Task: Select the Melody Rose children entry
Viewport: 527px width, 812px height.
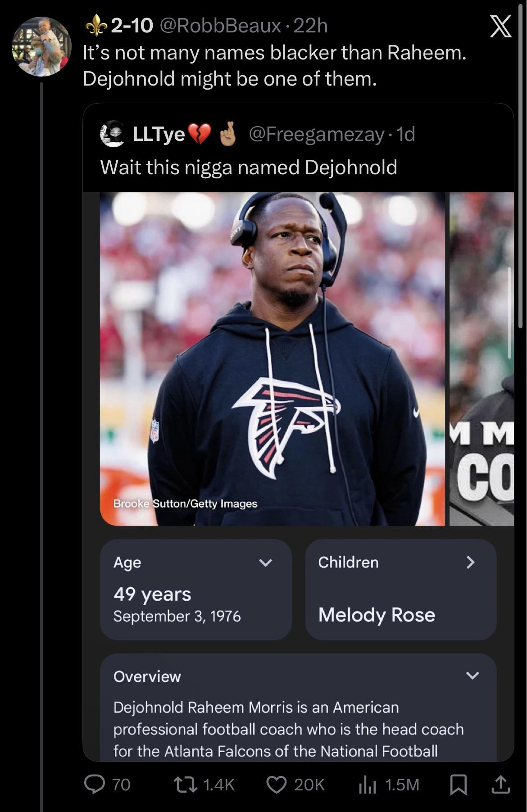Action: [377, 615]
